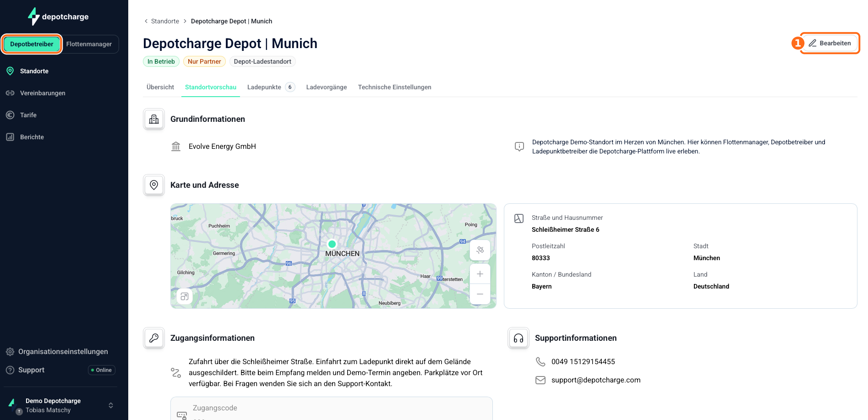Click the Depot-Ladestandort badge
868x420 pixels.
[x=262, y=61]
